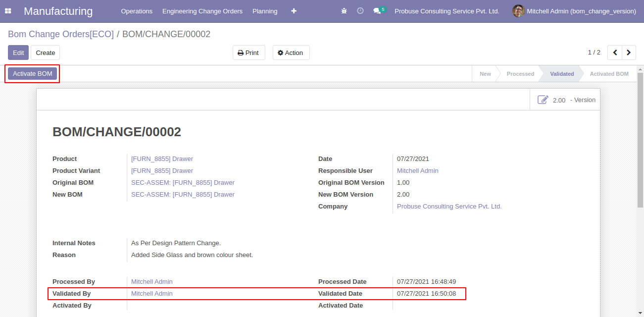This screenshot has width=644, height=317.
Task: Click the plus icon in top navbar
Action: 294,11
